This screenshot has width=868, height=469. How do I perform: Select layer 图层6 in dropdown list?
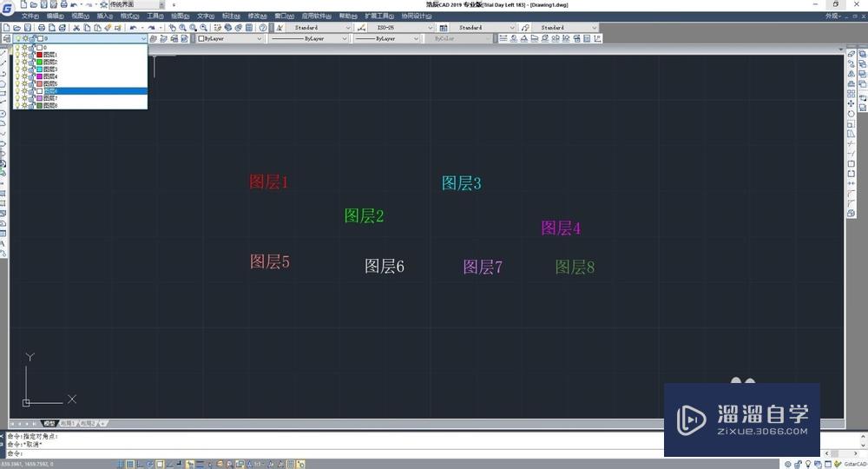[x=81, y=91]
